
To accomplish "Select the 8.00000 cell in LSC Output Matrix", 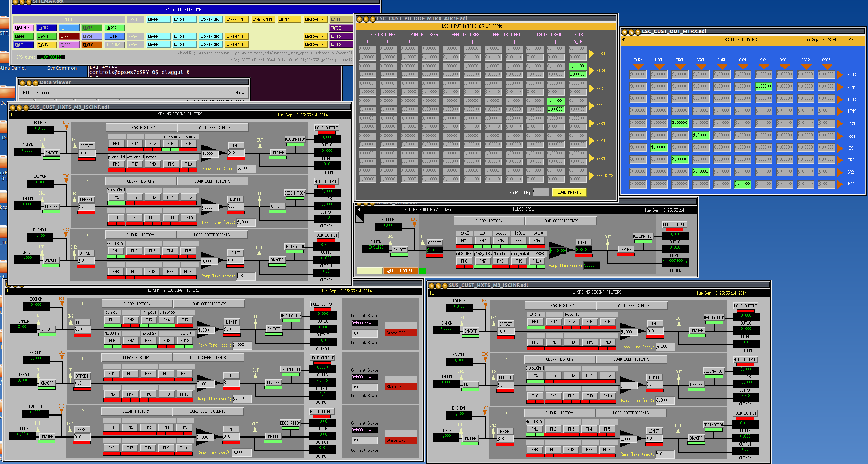I will click(701, 172).
